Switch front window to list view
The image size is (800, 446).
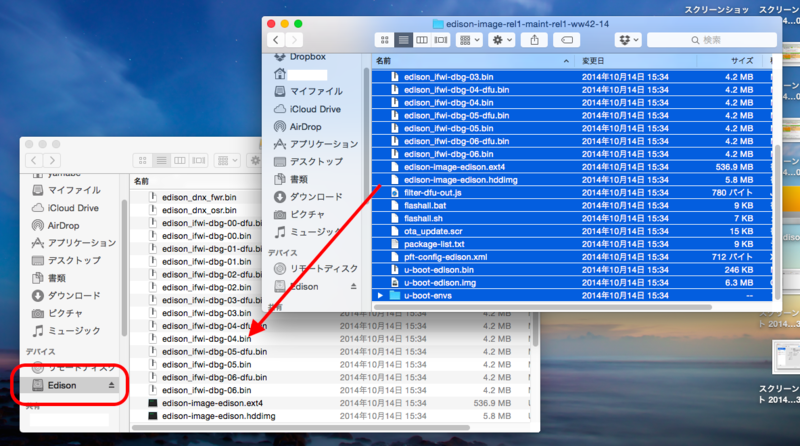[x=403, y=40]
